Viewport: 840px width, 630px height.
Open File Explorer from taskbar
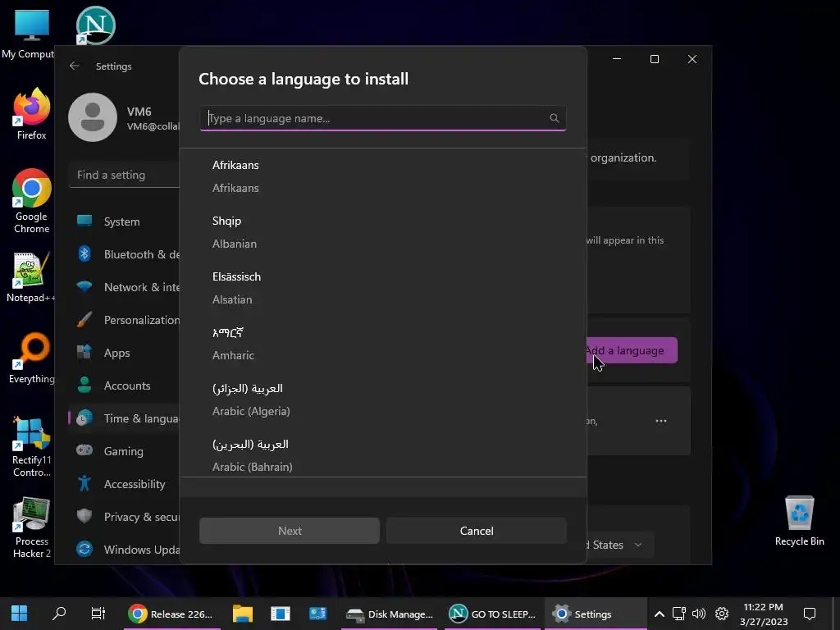tap(242, 614)
